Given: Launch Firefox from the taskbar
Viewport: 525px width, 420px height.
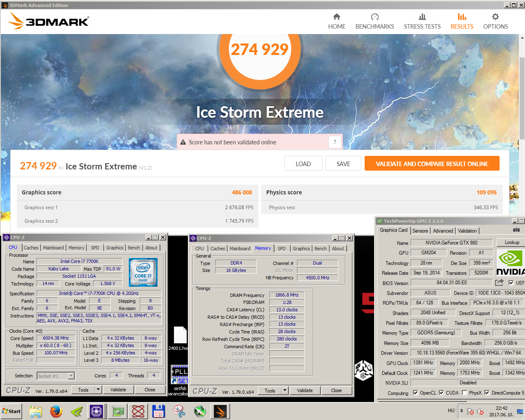Looking at the screenshot, I should [56, 411].
